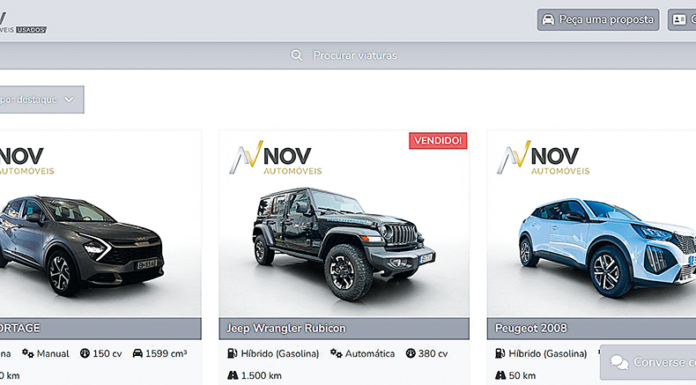Click the '50 km' mileage text
This screenshot has height=385, width=696.
pos(522,376)
